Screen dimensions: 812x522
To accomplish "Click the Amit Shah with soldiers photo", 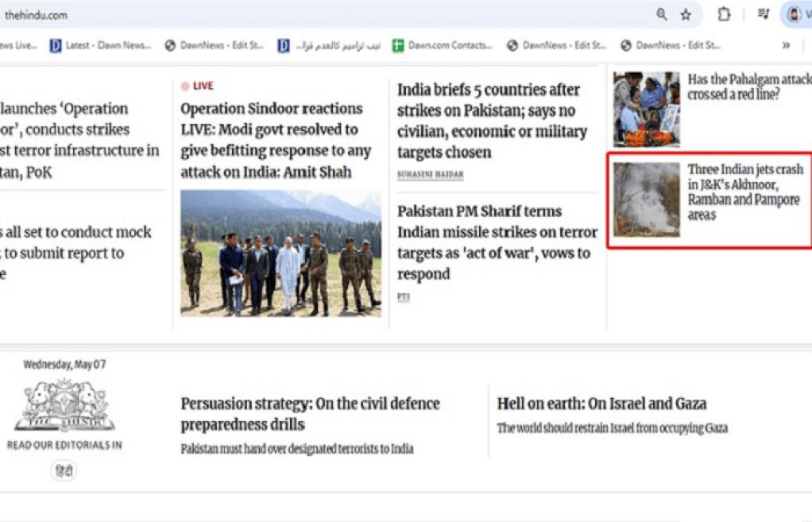I will (x=280, y=253).
